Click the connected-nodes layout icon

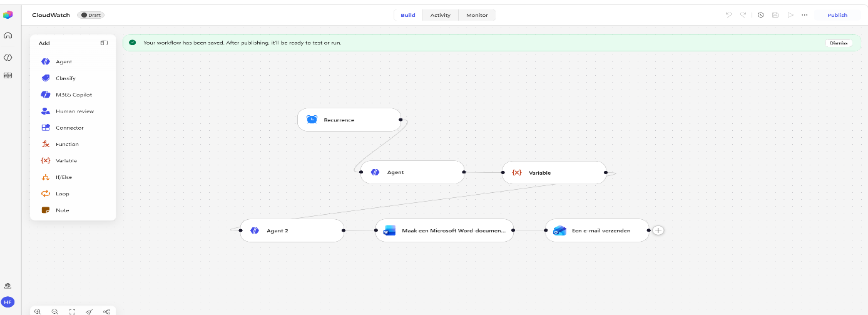pyautogui.click(x=107, y=311)
